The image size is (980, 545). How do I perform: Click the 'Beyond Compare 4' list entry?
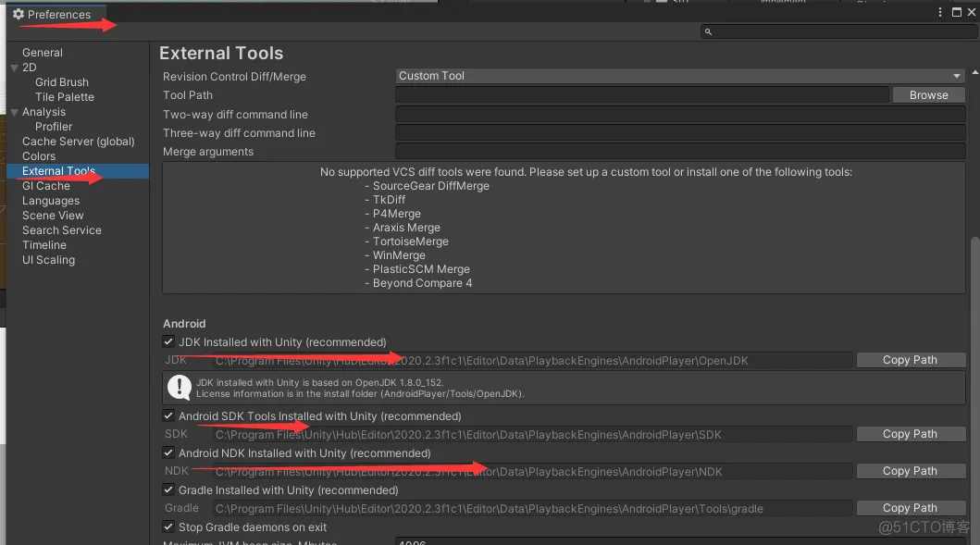coord(423,283)
